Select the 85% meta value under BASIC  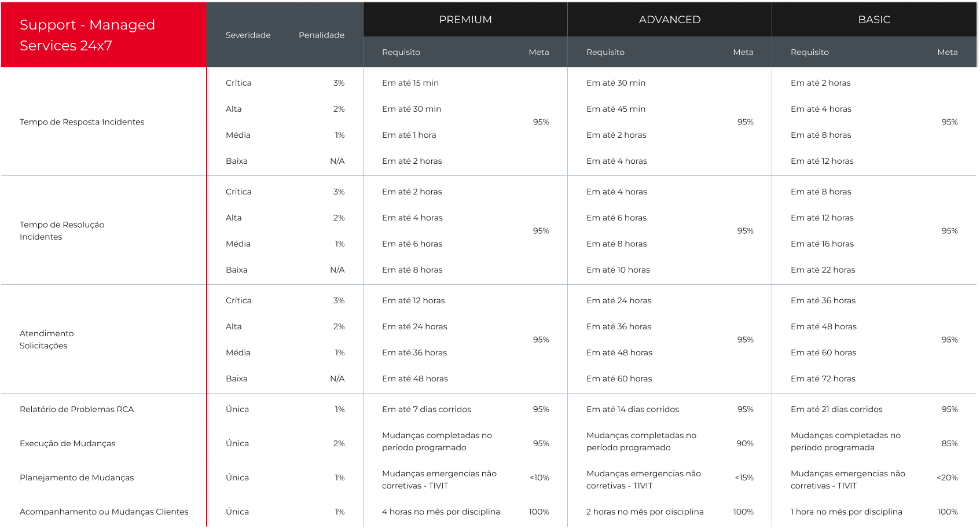coord(949,443)
